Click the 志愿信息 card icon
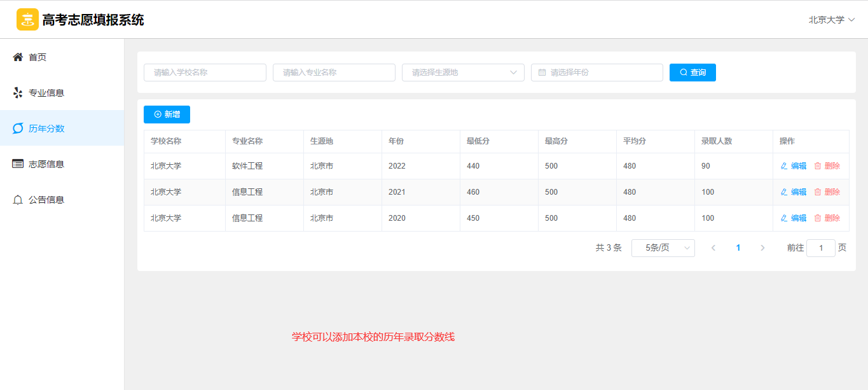This screenshot has height=390, width=868. click(x=18, y=164)
